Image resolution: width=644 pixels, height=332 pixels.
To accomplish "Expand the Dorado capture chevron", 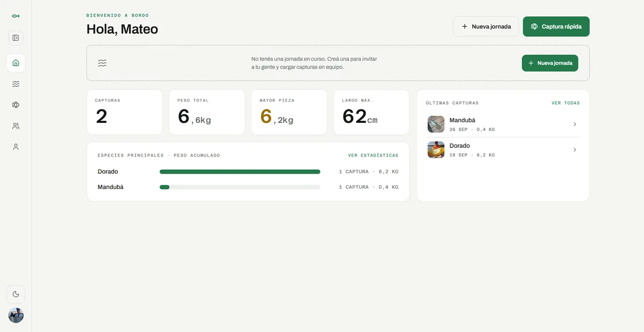I will coord(575,150).
